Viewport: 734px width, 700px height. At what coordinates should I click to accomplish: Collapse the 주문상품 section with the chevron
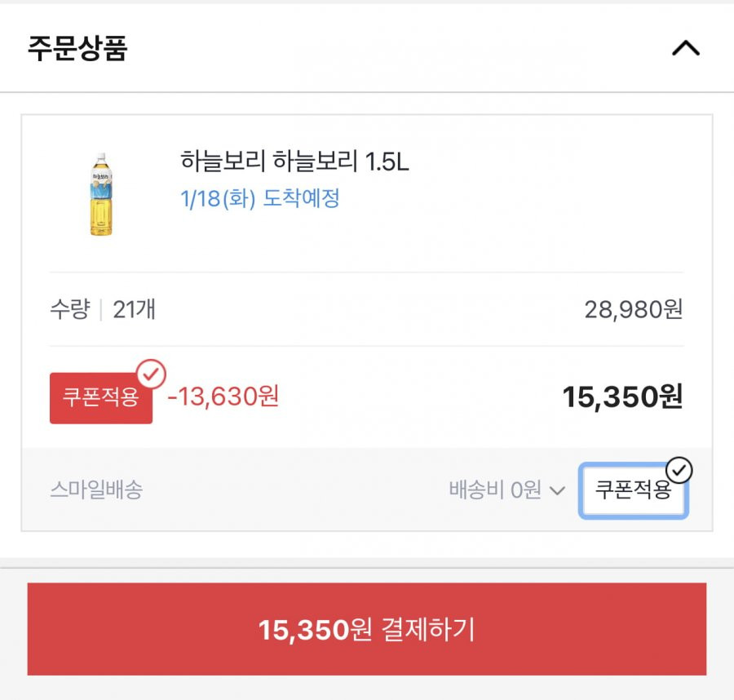point(686,48)
